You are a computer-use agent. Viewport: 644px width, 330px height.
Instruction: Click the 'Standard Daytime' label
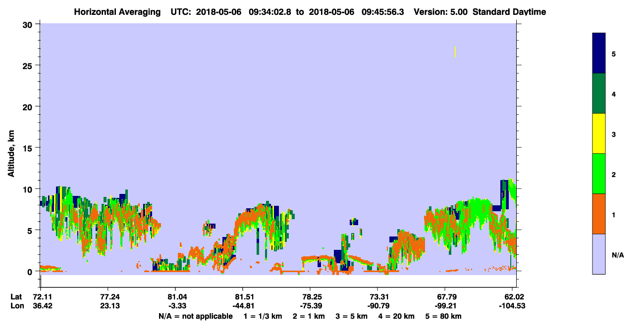[x=509, y=12]
